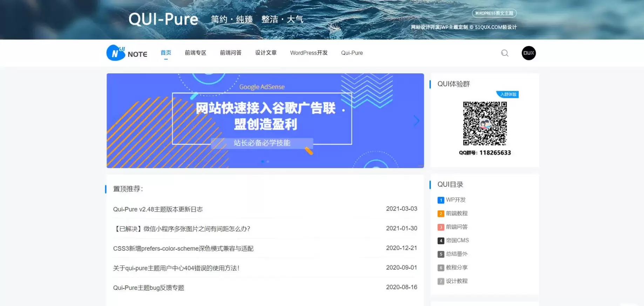
Task: Click the orange number 2 badge
Action: [x=441, y=214]
